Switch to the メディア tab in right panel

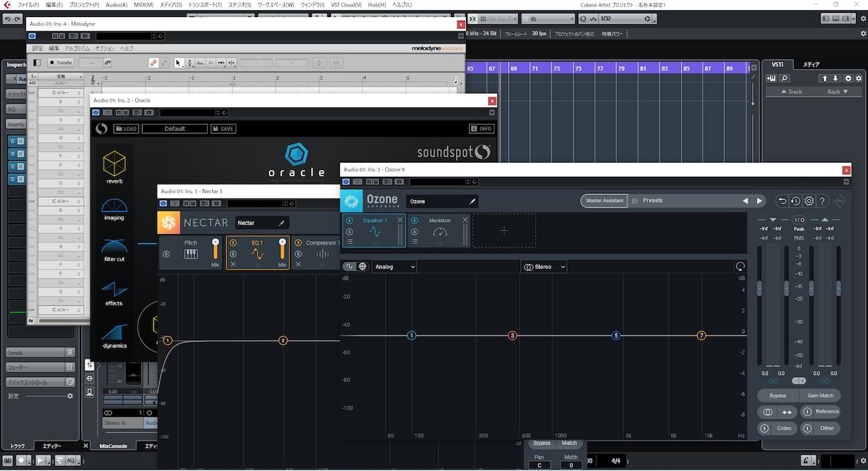(x=811, y=65)
